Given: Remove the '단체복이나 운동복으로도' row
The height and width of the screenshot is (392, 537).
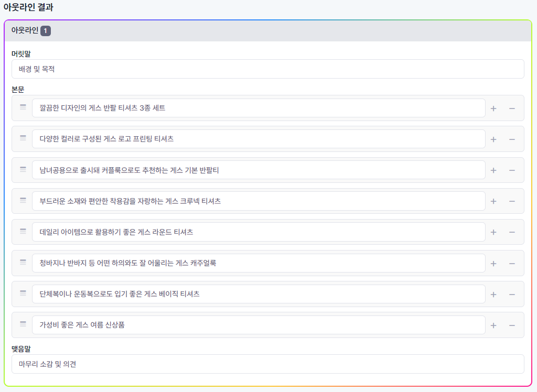Looking at the screenshot, I should (512, 295).
